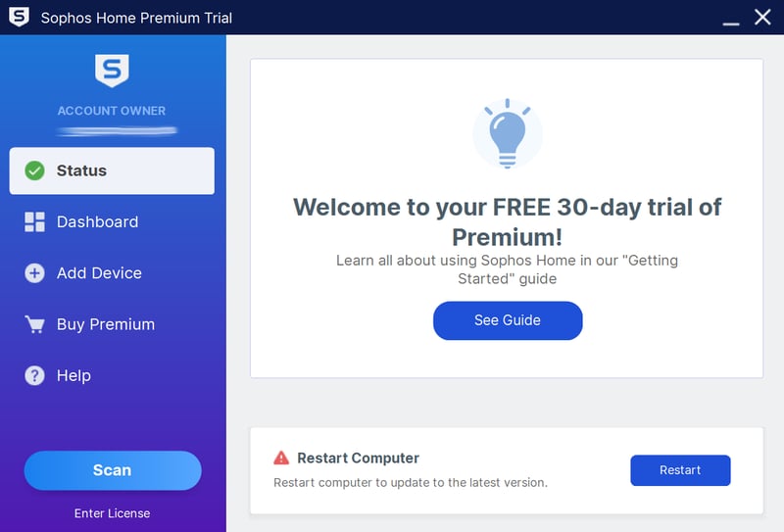Click the Sophos shield logo in sidebar

coord(112,71)
